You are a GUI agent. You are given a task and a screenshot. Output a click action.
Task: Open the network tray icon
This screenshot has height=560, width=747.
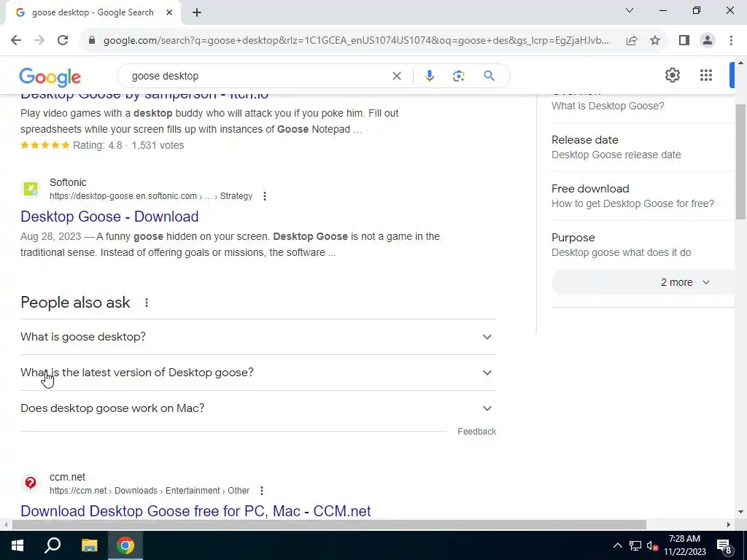(x=635, y=545)
